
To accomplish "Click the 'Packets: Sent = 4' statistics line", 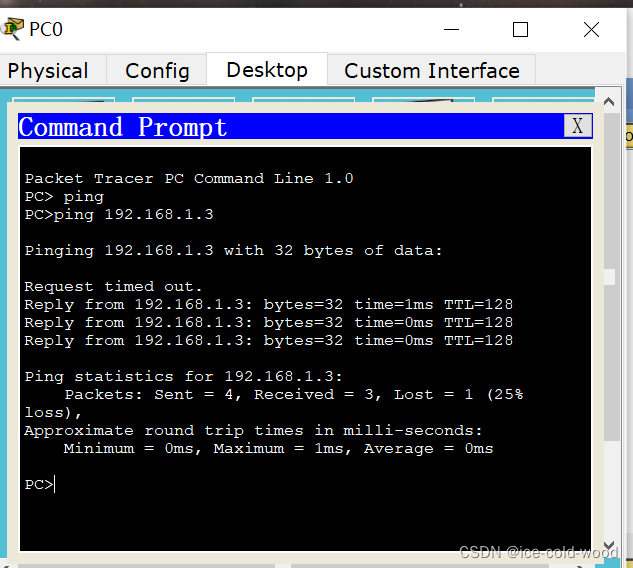I will point(294,394).
